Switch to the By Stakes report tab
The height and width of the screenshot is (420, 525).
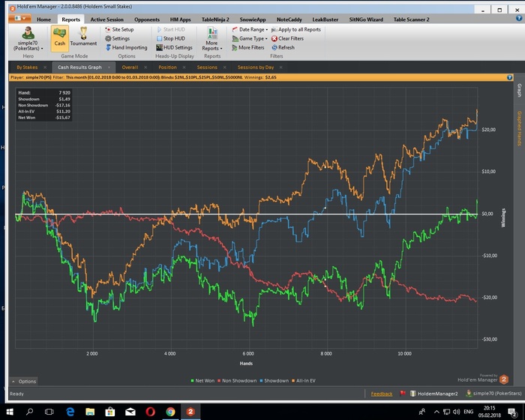pyautogui.click(x=27, y=67)
